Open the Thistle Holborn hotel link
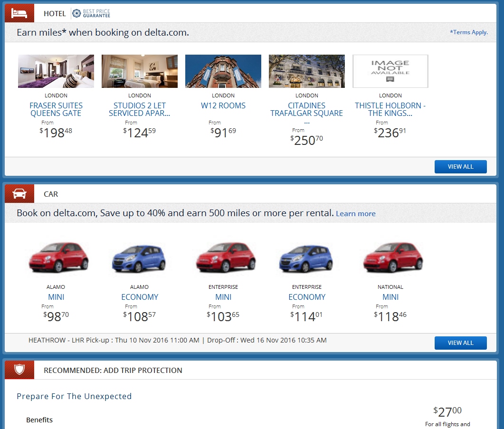 point(390,109)
